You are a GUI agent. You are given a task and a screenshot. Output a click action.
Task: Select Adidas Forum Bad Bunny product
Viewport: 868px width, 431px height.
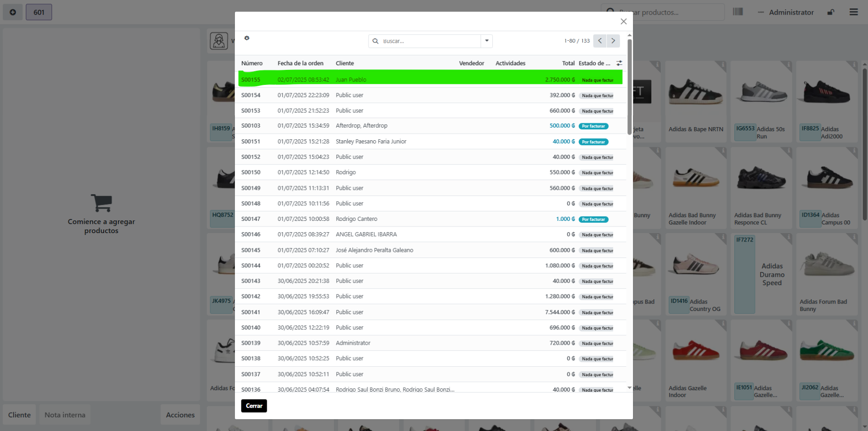click(x=827, y=274)
